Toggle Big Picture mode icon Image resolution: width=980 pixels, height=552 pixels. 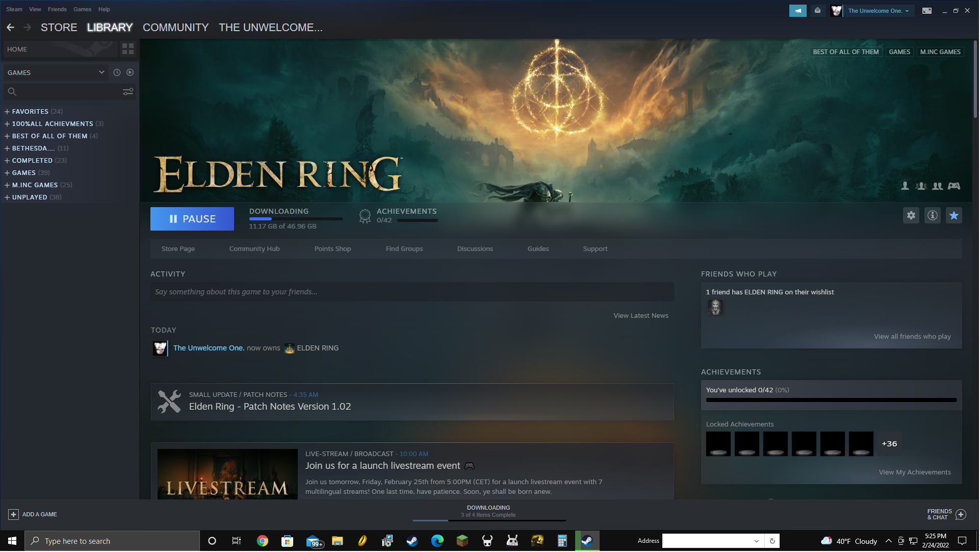click(927, 11)
